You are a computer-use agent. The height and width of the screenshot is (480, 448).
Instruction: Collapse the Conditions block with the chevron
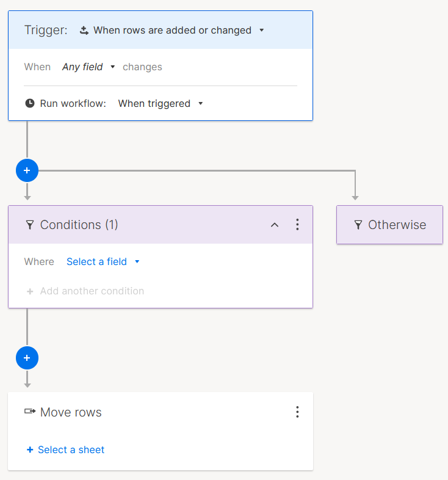coord(275,225)
